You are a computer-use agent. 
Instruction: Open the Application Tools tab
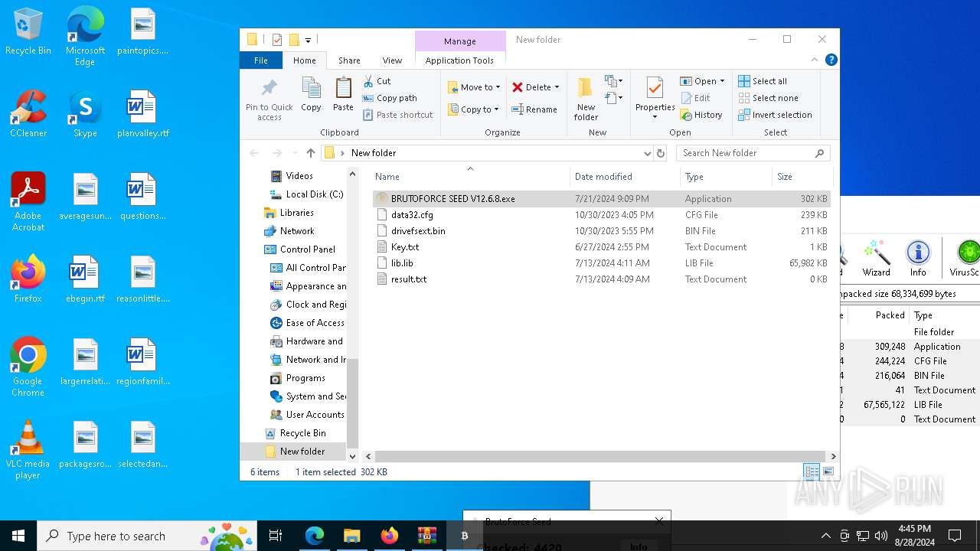pyautogui.click(x=459, y=60)
